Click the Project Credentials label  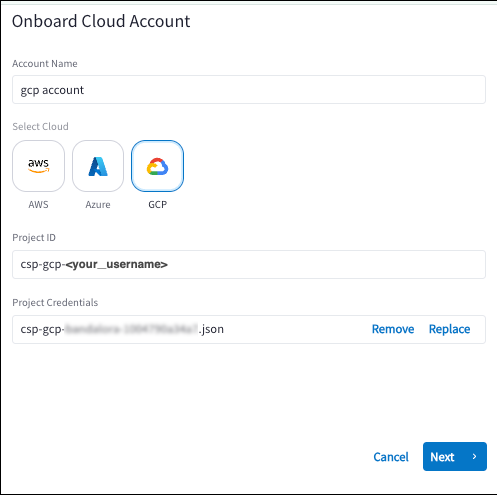tap(55, 303)
